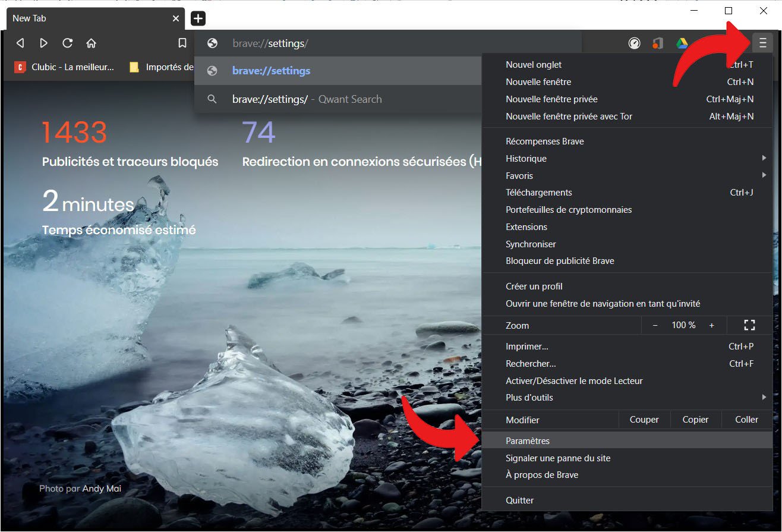
Task: Open a new tab with the plus button
Action: point(198,18)
